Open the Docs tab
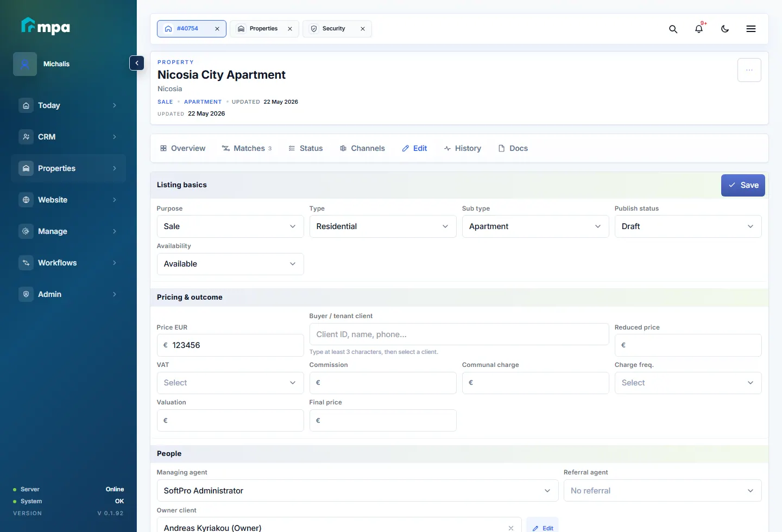 coord(513,148)
